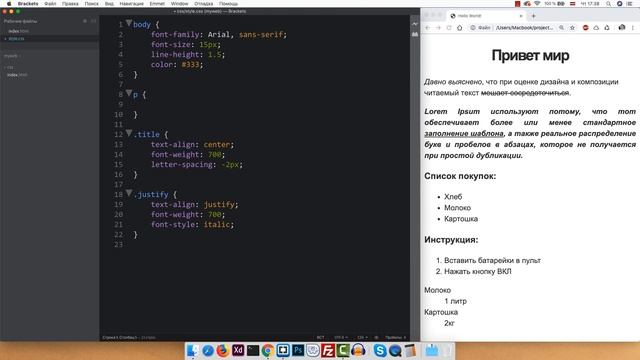
Task: Close the Hello World Chrome tab
Action: click(521, 16)
